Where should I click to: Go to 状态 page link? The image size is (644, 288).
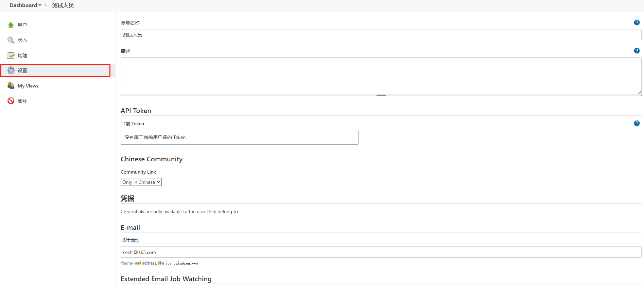pos(22,40)
